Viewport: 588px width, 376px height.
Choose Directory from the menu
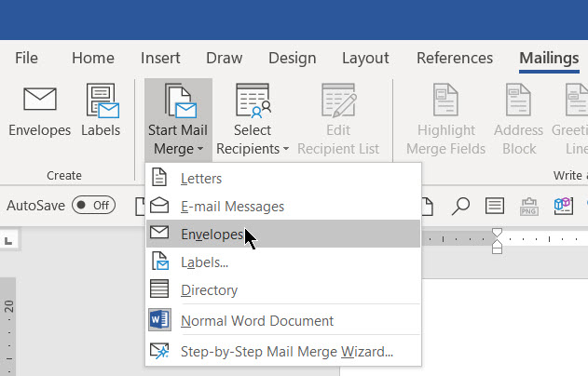pos(283,289)
